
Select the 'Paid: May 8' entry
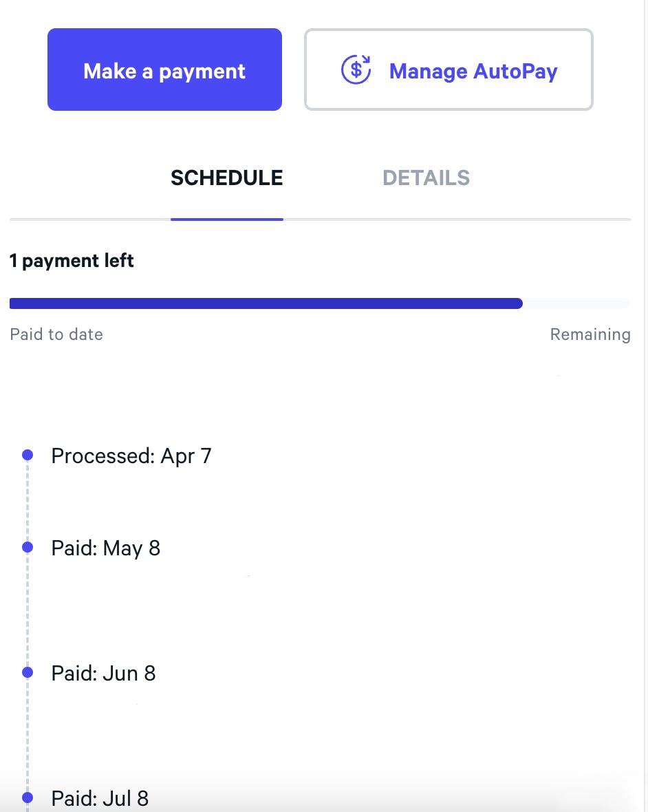pyautogui.click(x=106, y=548)
